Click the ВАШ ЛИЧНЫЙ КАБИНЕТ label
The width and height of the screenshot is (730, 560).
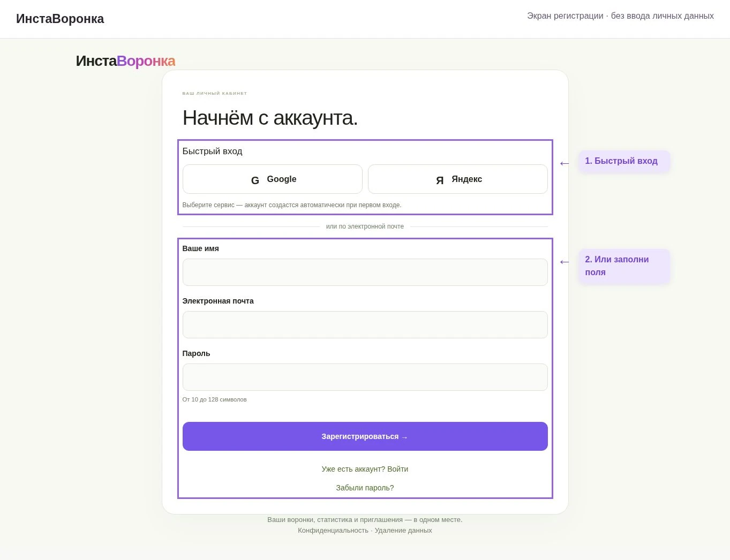[x=215, y=93]
